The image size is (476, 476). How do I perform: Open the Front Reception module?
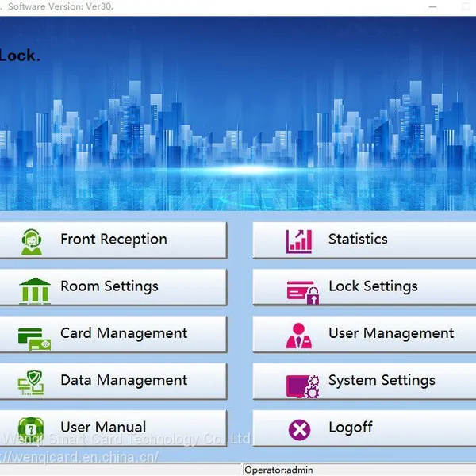tap(113, 240)
